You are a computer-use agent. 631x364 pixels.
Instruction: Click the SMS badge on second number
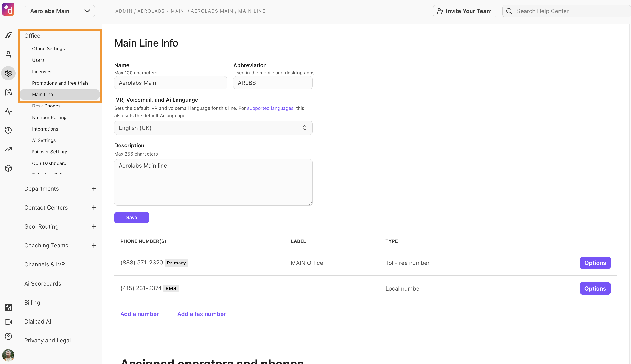(171, 288)
